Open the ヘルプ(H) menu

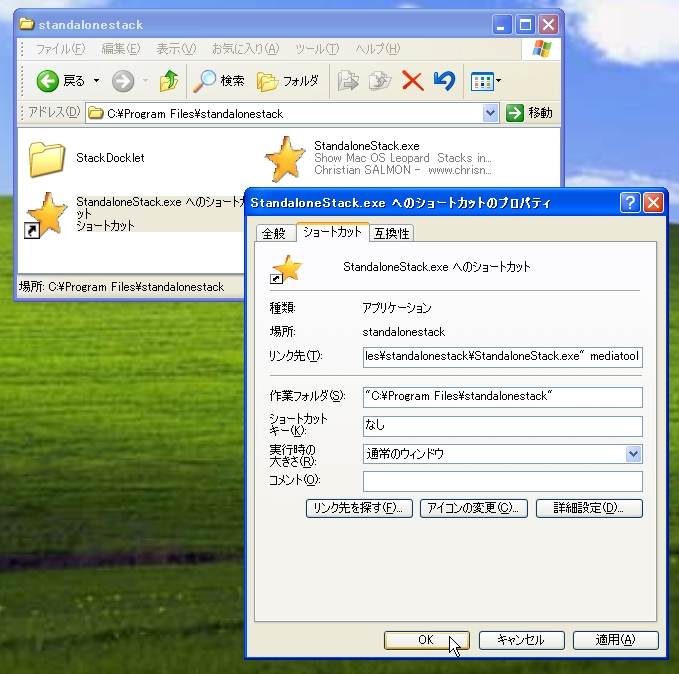[x=378, y=49]
